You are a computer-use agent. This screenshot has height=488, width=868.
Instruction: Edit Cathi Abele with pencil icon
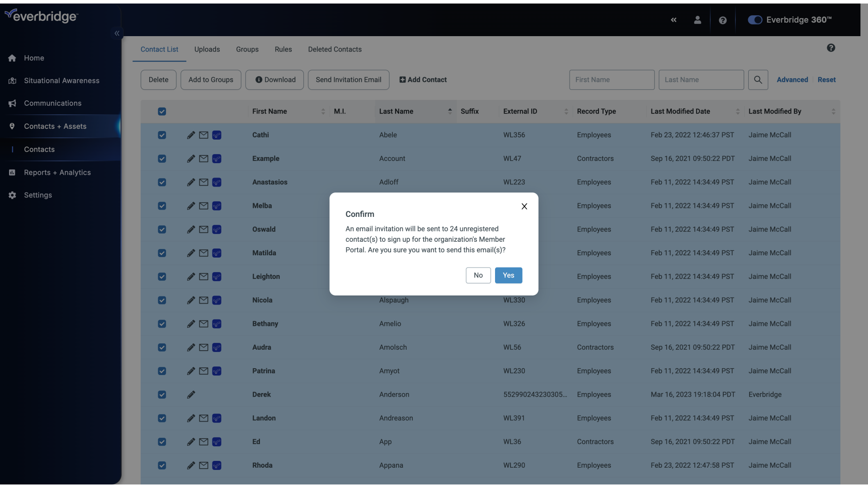click(191, 135)
